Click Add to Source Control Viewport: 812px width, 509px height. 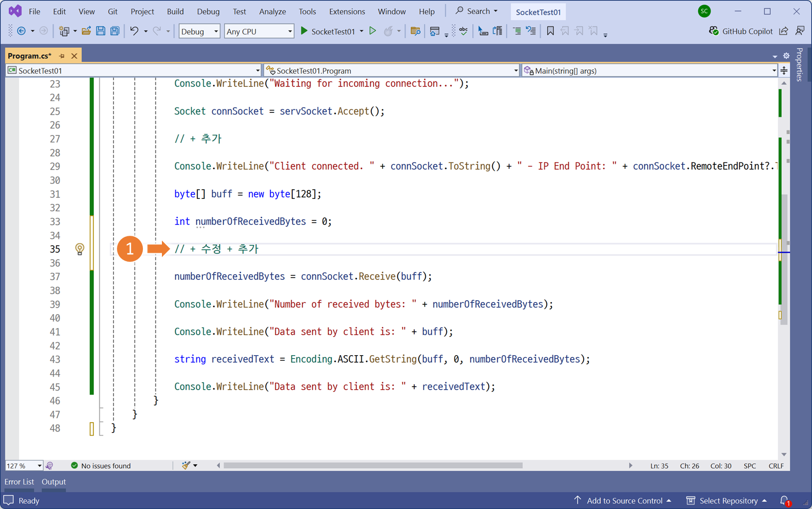coord(622,501)
